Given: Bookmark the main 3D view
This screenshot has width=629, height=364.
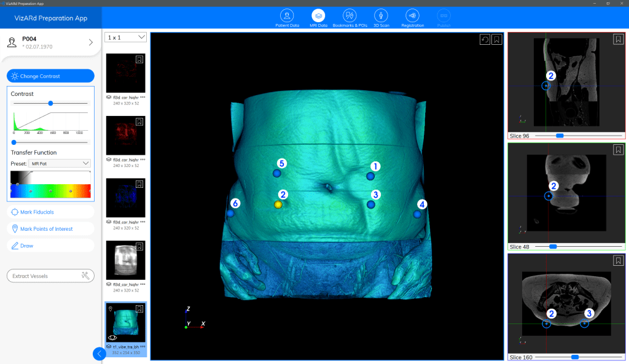Looking at the screenshot, I should pos(497,39).
